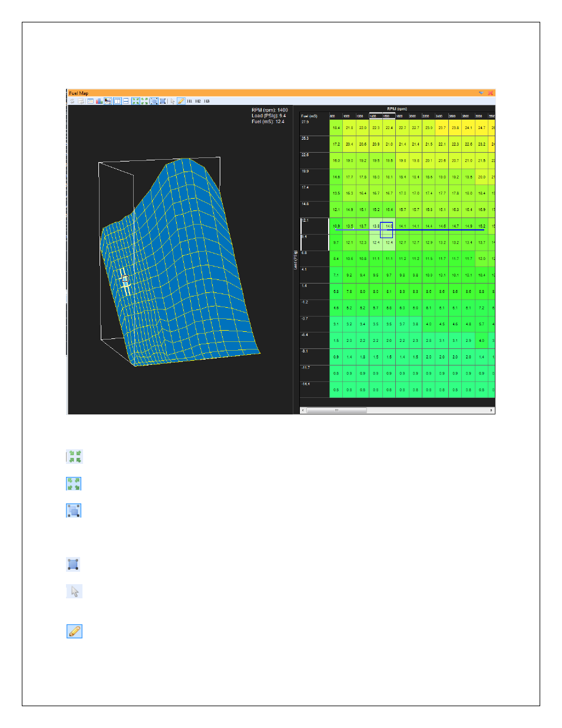Click cell 16.9 in the 14.8 row
The width and height of the screenshot is (562, 728).
point(482,209)
